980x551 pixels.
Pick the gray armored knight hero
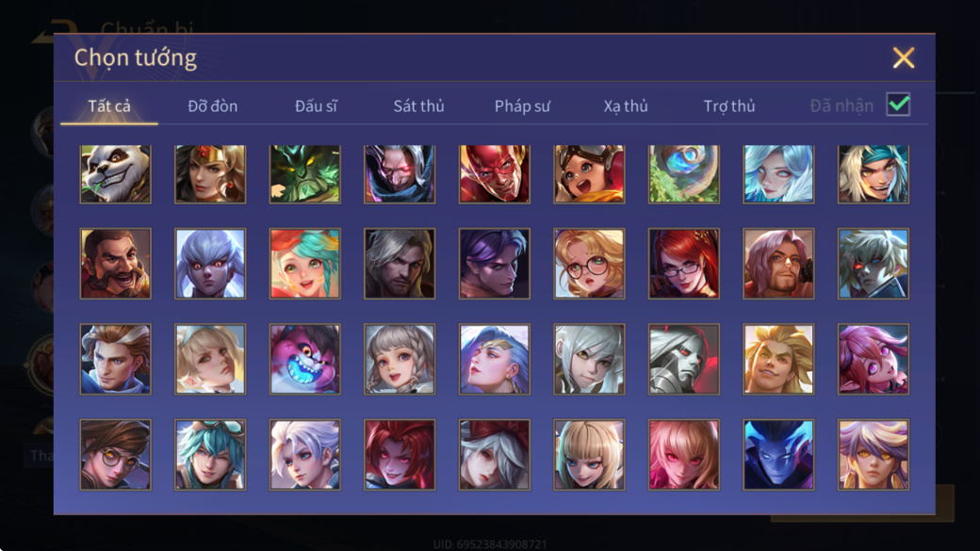pos(684,359)
